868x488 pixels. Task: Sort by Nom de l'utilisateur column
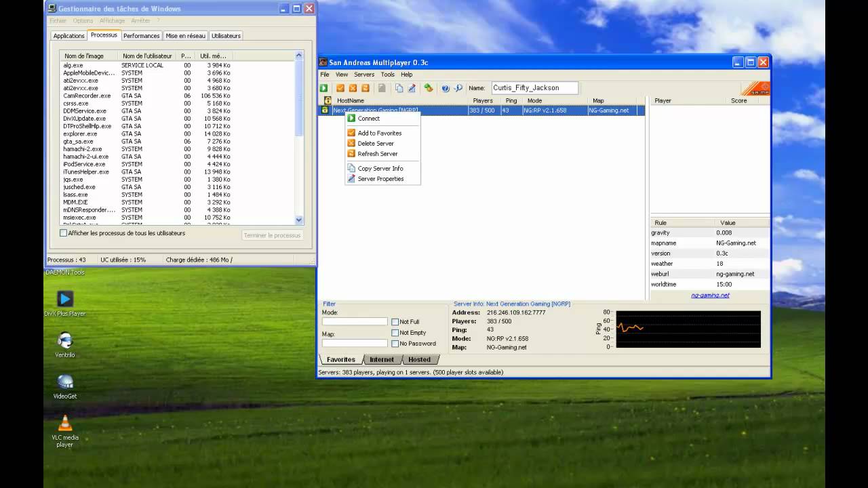point(147,56)
